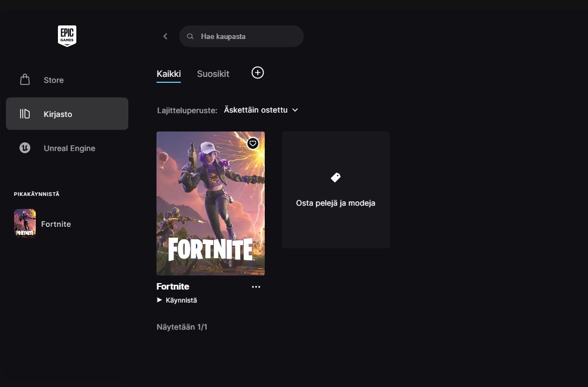Toggle Fortnite favorite heart icon

tap(253, 143)
